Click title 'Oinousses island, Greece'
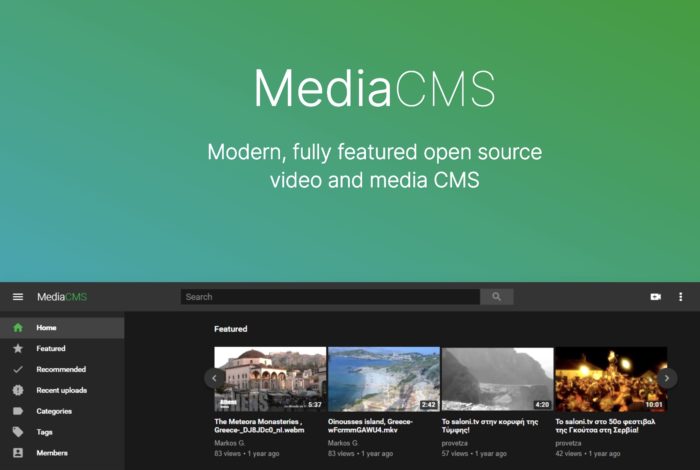The image size is (700, 470). pyautogui.click(x=370, y=426)
